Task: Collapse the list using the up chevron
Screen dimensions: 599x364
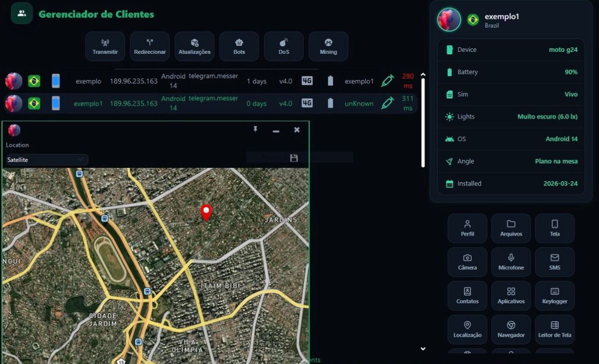Action: pos(423,74)
